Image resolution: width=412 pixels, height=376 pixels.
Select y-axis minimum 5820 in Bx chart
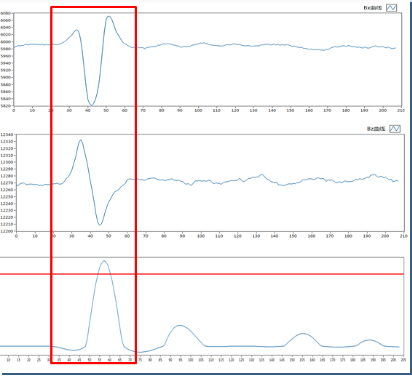(x=6, y=106)
